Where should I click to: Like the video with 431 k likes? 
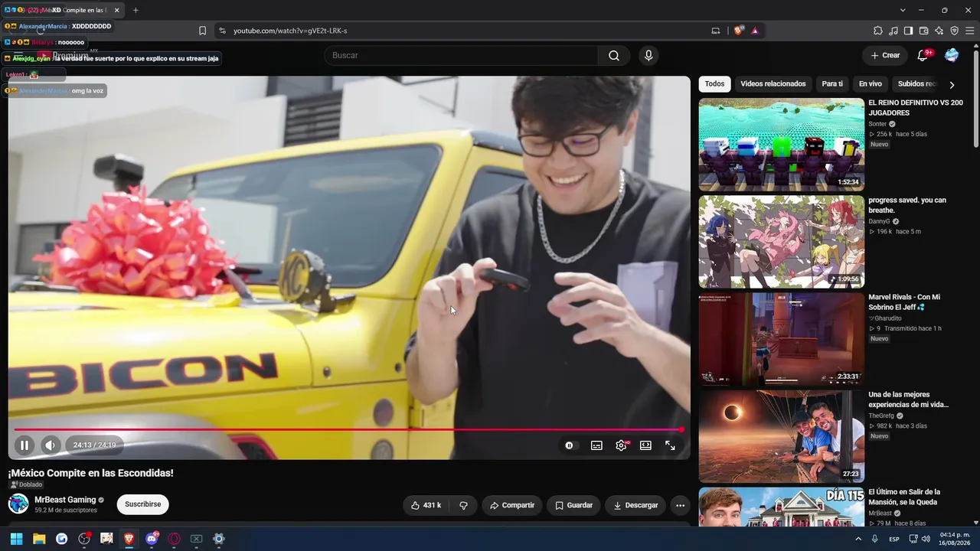(426, 505)
